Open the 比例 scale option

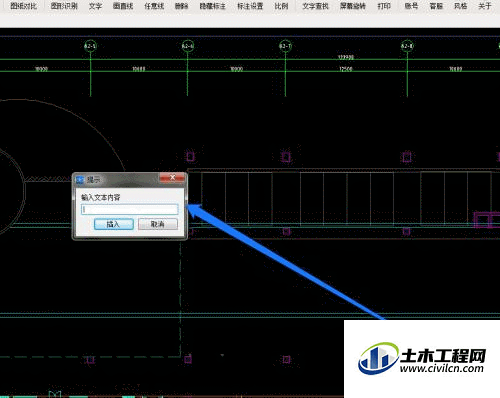pyautogui.click(x=281, y=6)
